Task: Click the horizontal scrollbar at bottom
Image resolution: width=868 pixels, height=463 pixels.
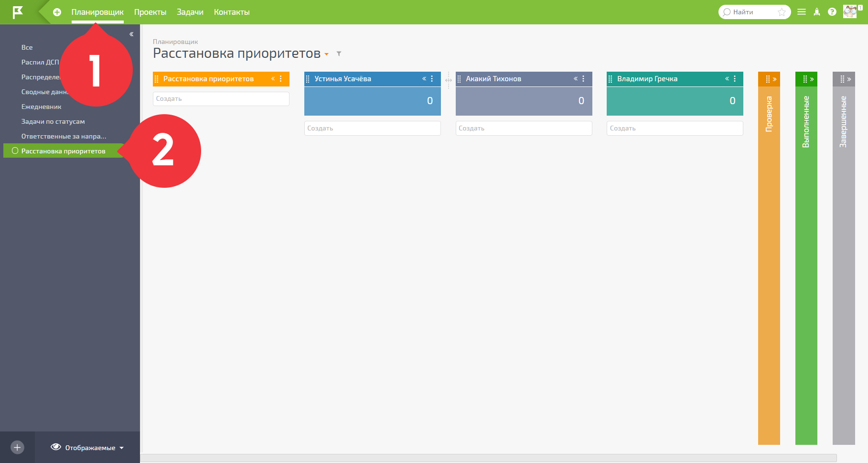Action: tap(488, 458)
